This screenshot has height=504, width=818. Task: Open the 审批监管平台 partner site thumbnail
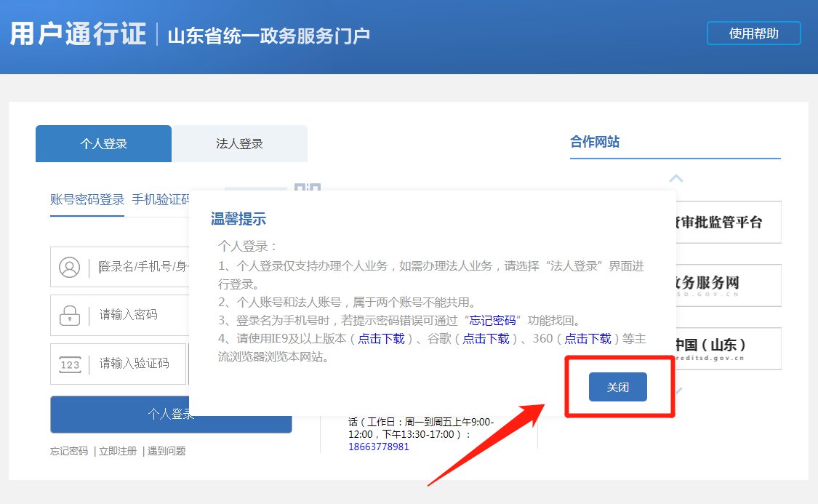(x=729, y=223)
